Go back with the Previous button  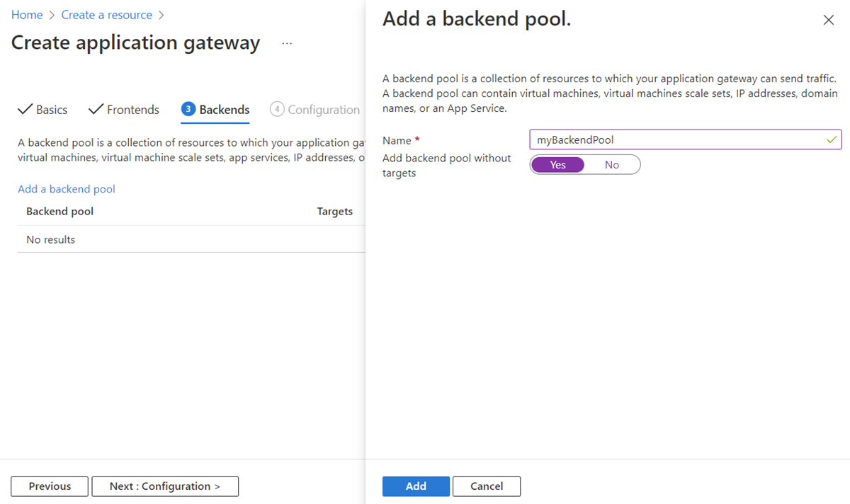[x=50, y=486]
